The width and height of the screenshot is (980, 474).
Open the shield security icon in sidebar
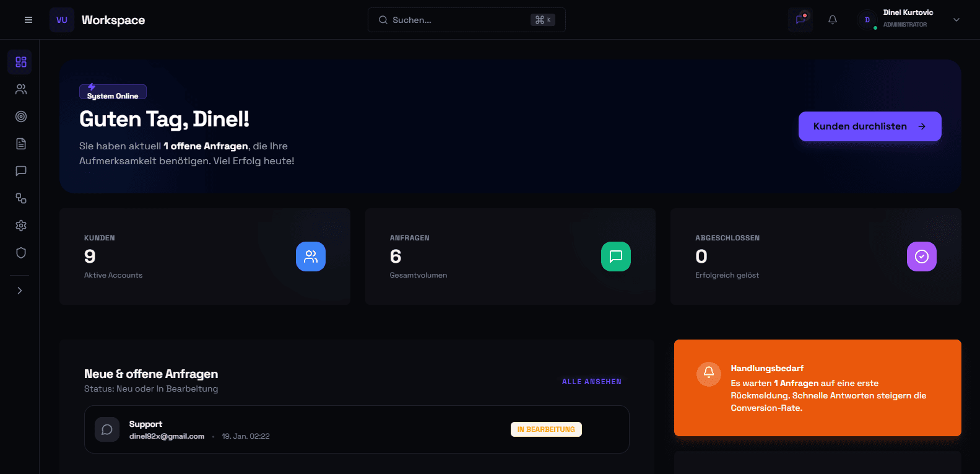tap(21, 253)
